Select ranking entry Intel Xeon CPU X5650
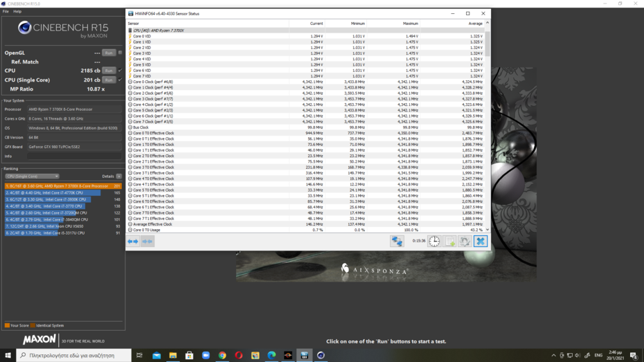The image size is (644, 362). pos(63,226)
